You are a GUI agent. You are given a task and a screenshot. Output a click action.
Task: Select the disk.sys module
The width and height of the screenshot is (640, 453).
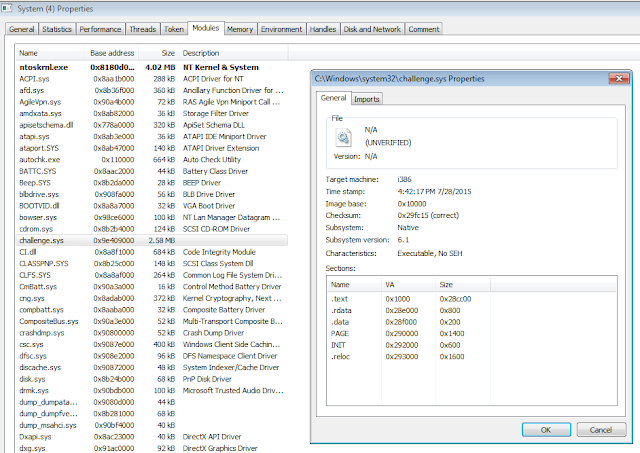(152, 379)
